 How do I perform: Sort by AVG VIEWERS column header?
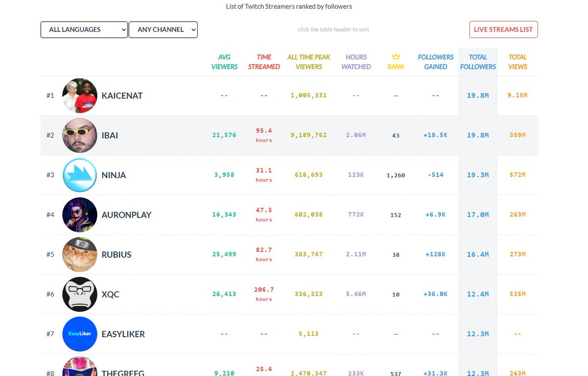pos(224,62)
